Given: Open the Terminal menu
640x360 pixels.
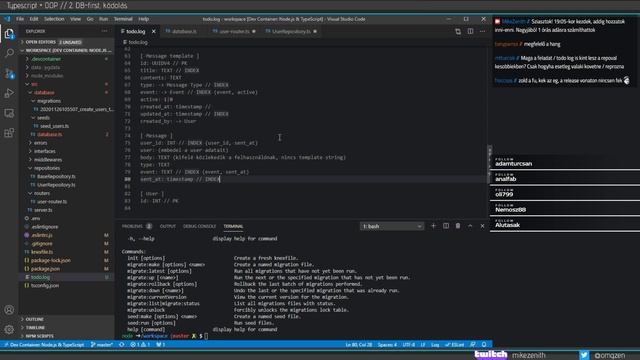Looking at the screenshot, I should pos(123,19).
